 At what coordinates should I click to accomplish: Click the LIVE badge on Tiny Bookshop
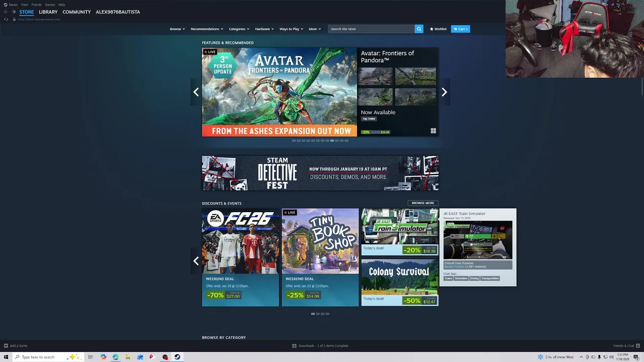pyautogui.click(x=289, y=212)
